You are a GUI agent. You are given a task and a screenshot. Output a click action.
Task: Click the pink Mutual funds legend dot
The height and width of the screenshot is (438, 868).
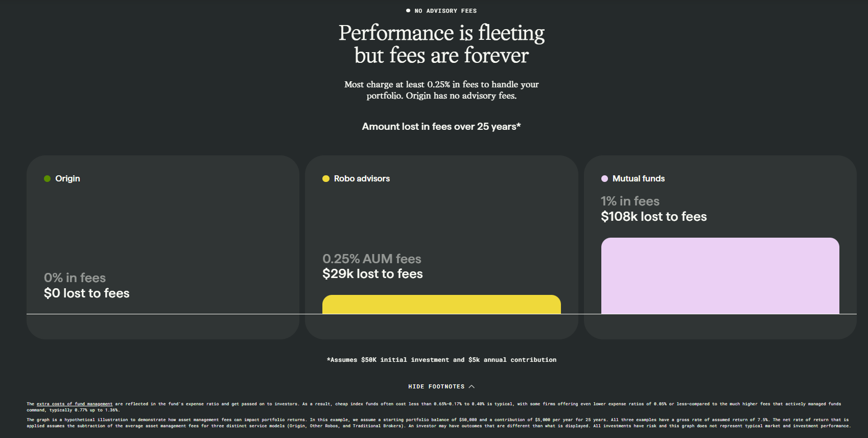(604, 178)
